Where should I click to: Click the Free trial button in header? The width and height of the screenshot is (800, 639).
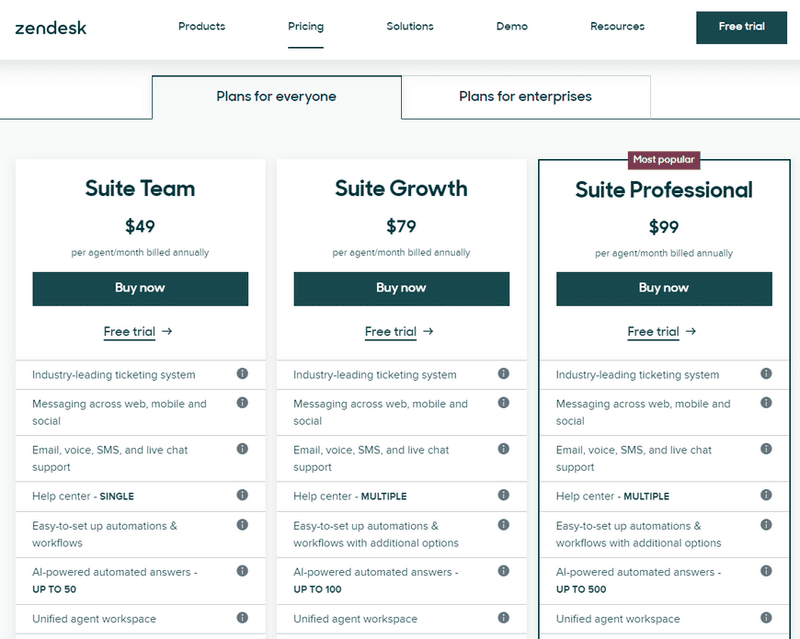(741, 28)
